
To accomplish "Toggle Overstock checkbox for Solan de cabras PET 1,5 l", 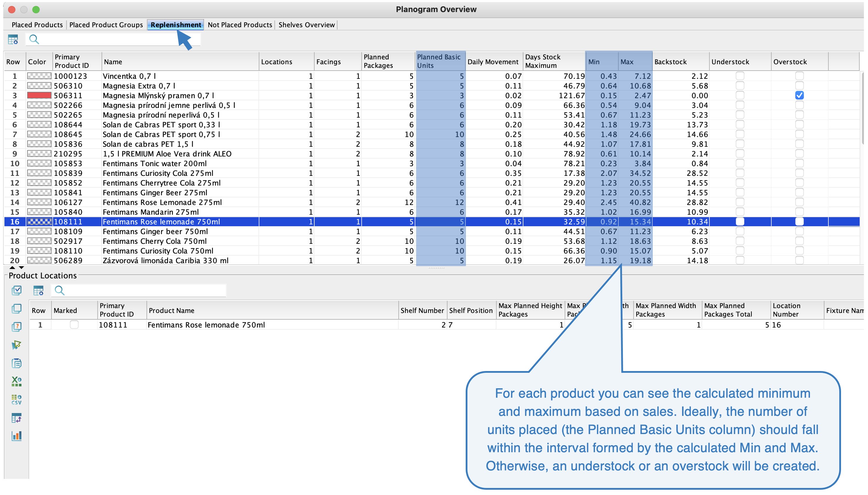I will coord(799,144).
